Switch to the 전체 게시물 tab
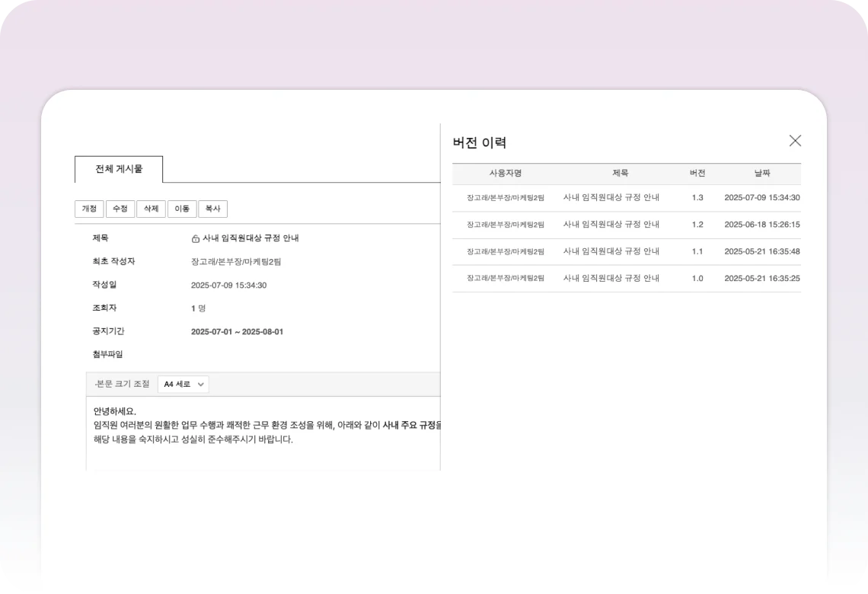The width and height of the screenshot is (868, 594). point(119,169)
